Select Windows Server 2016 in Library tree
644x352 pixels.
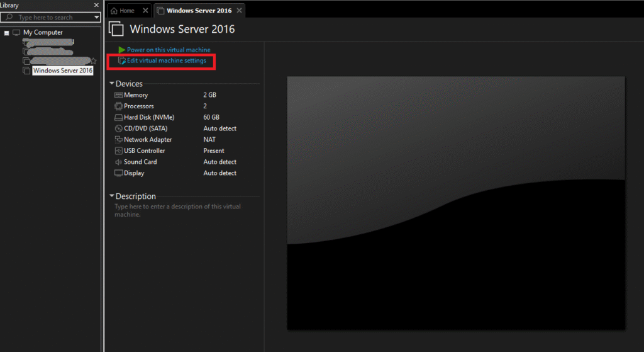[63, 71]
